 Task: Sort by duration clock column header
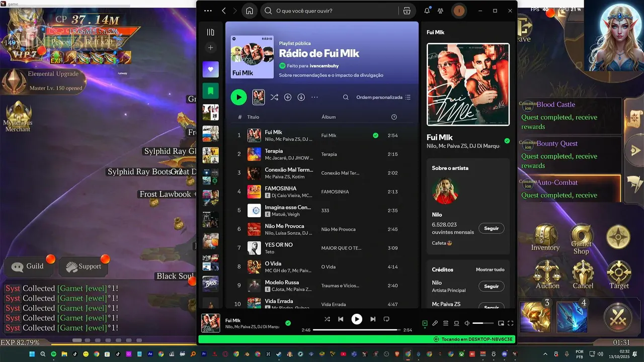point(394,117)
